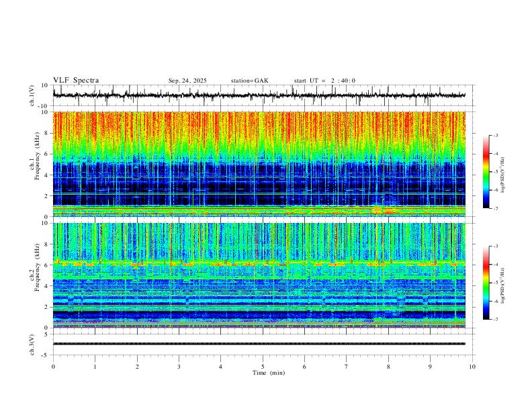Screen dimensions: 532x411
Task: Click the 'Time (min)' axis label
Action: coord(269,373)
